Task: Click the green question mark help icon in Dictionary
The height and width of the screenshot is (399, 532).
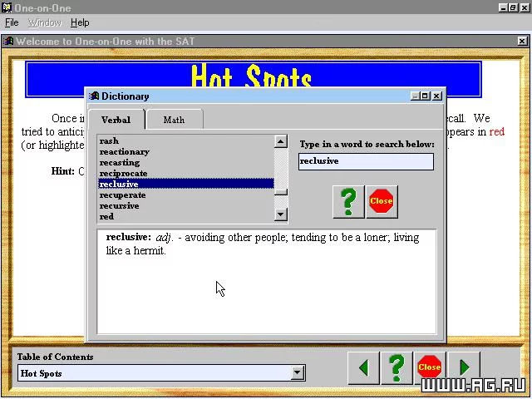Action: (348, 202)
